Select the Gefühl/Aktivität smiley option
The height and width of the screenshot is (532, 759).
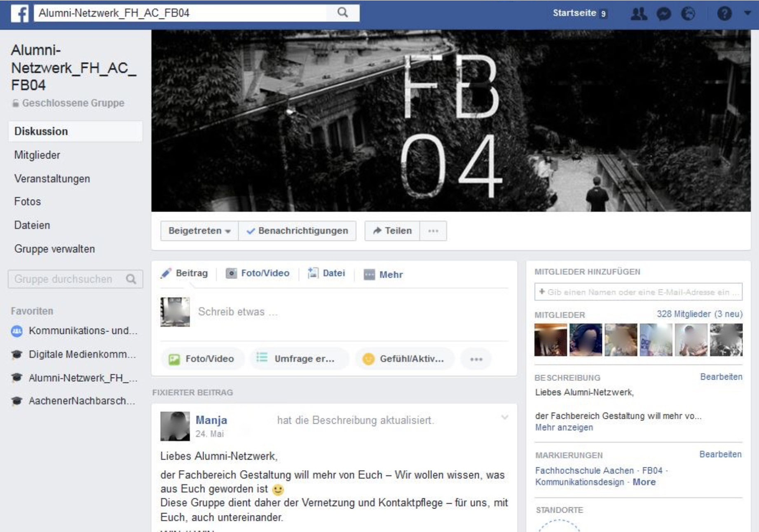(404, 359)
